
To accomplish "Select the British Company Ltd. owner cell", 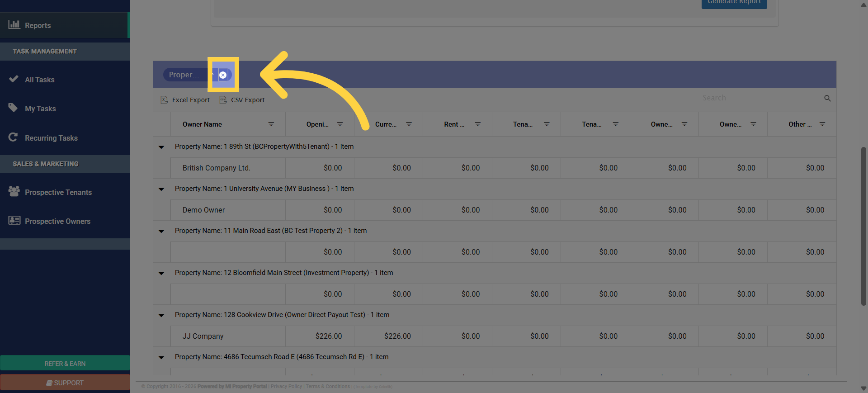I will click(x=228, y=168).
